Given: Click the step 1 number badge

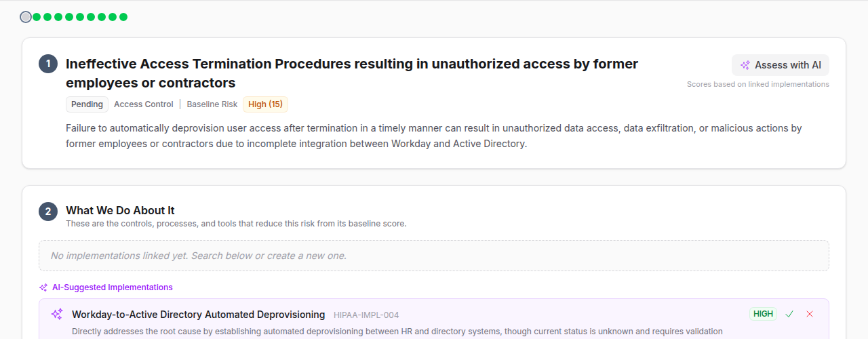Looking at the screenshot, I should pyautogui.click(x=48, y=64).
